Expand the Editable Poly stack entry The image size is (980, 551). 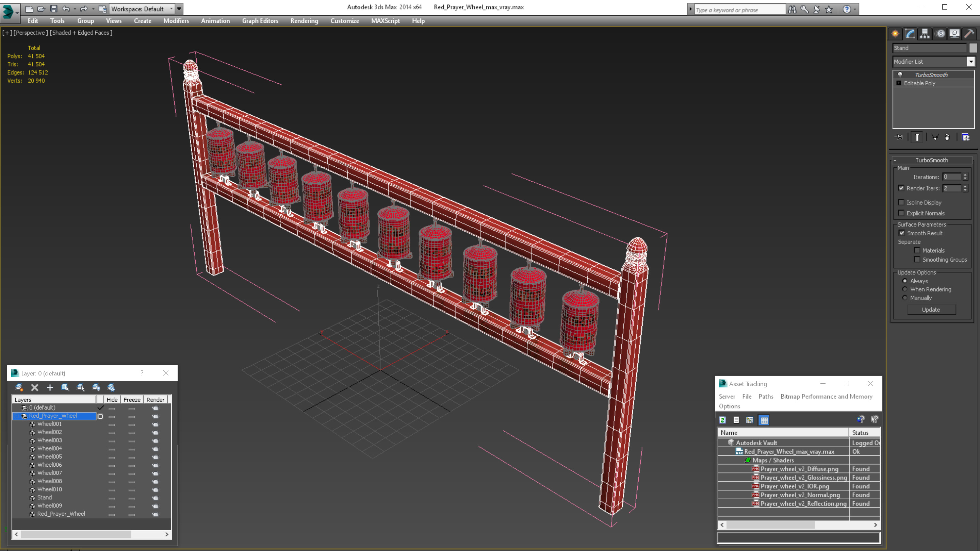tap(899, 83)
